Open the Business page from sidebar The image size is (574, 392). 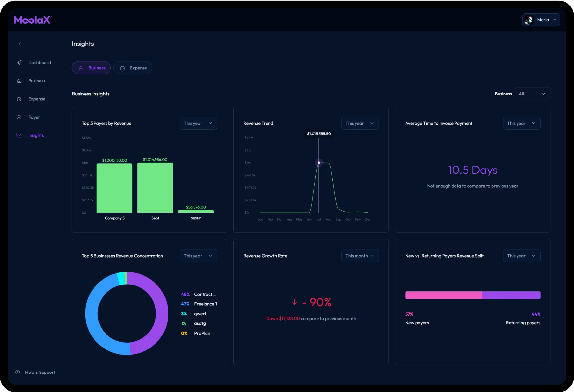(x=37, y=81)
